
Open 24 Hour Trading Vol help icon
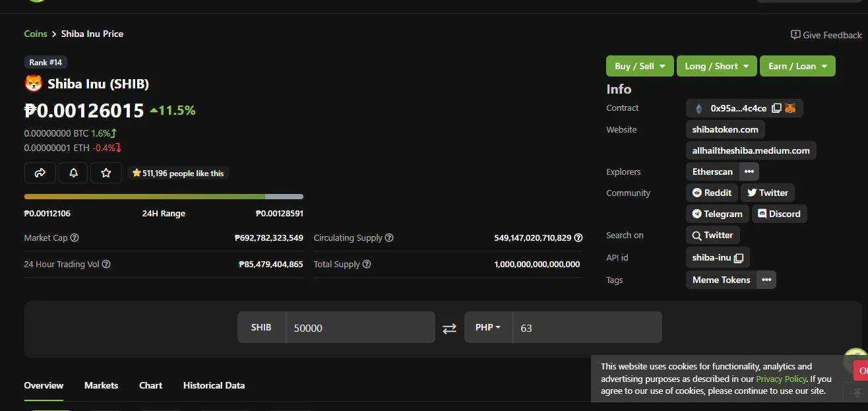106,264
